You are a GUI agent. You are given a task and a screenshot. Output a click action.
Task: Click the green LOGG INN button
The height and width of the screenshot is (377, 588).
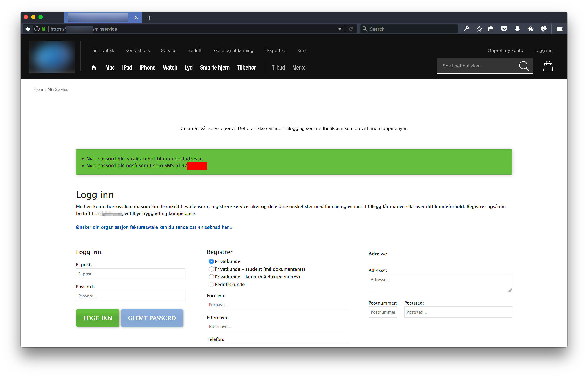(x=98, y=318)
